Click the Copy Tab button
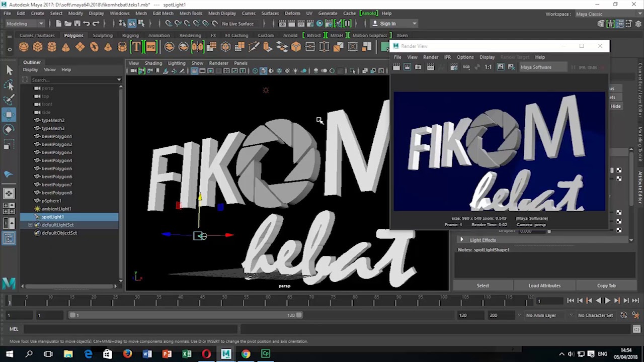The image size is (644, 362). (x=606, y=286)
